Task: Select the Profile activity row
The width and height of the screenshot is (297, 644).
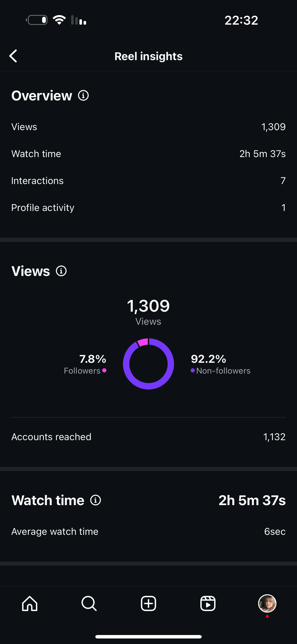Action: (x=148, y=208)
